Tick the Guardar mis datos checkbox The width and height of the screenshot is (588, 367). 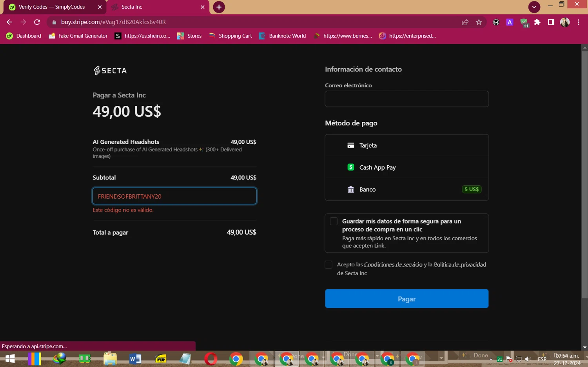[334, 221]
